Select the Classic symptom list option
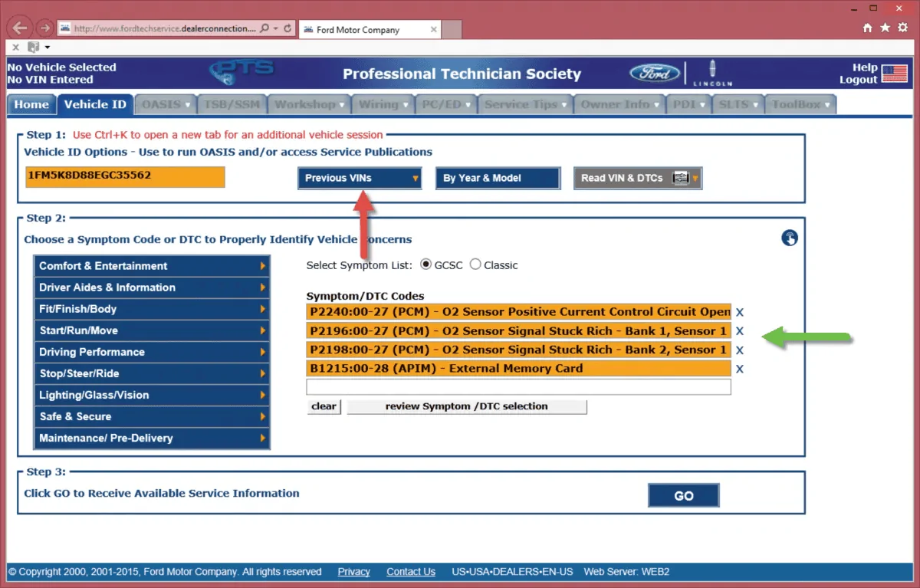The image size is (920, 588). pos(475,264)
